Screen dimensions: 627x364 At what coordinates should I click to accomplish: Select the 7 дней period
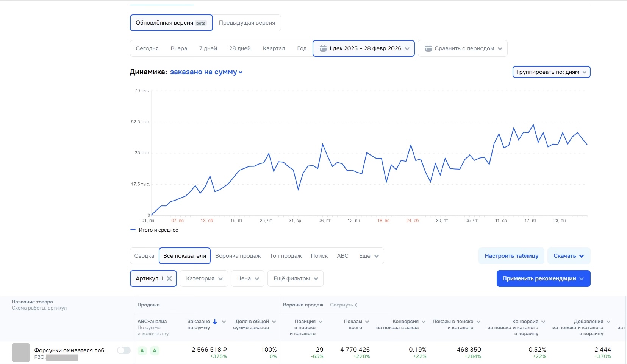[x=208, y=48]
